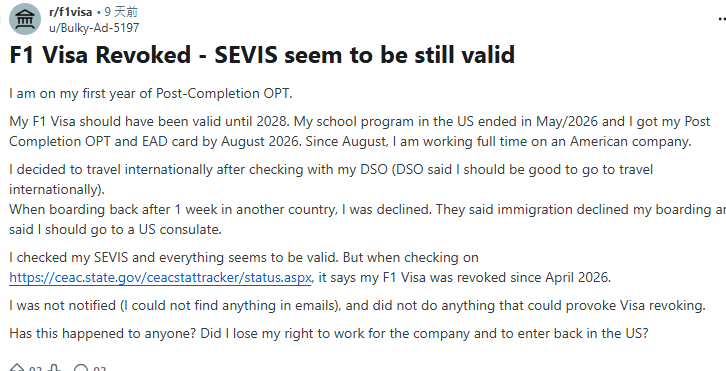This screenshot has height=371, width=726.
Task: Click the f1visa community avatar icon
Action: [25, 19]
